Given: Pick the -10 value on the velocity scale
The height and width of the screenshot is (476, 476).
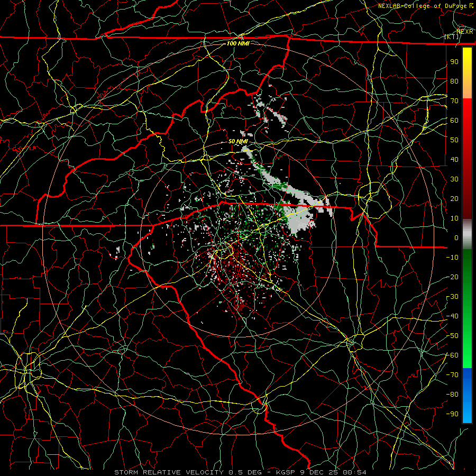Looking at the screenshot, I should (x=452, y=258).
